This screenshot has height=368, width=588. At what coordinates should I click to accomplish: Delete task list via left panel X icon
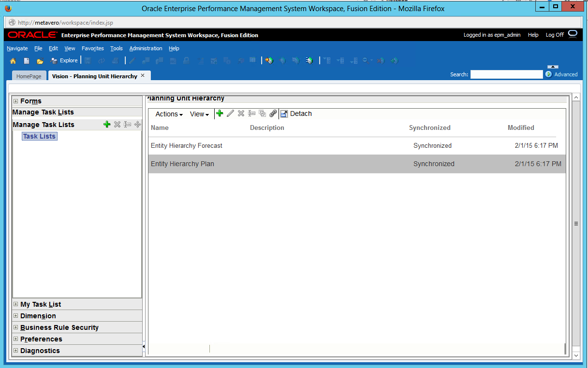[117, 125]
